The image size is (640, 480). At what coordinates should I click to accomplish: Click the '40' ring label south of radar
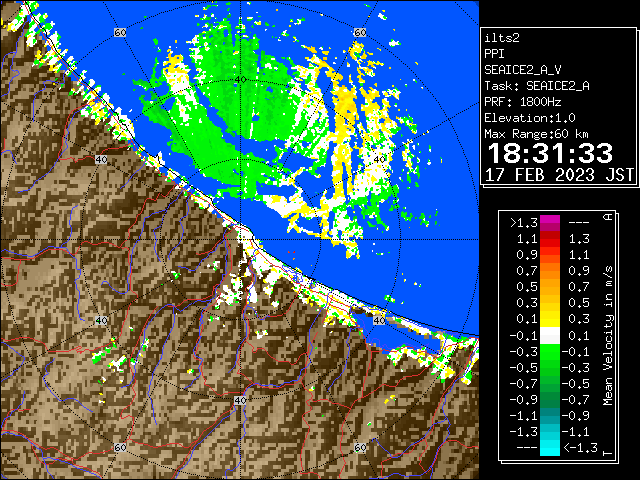tap(240, 400)
